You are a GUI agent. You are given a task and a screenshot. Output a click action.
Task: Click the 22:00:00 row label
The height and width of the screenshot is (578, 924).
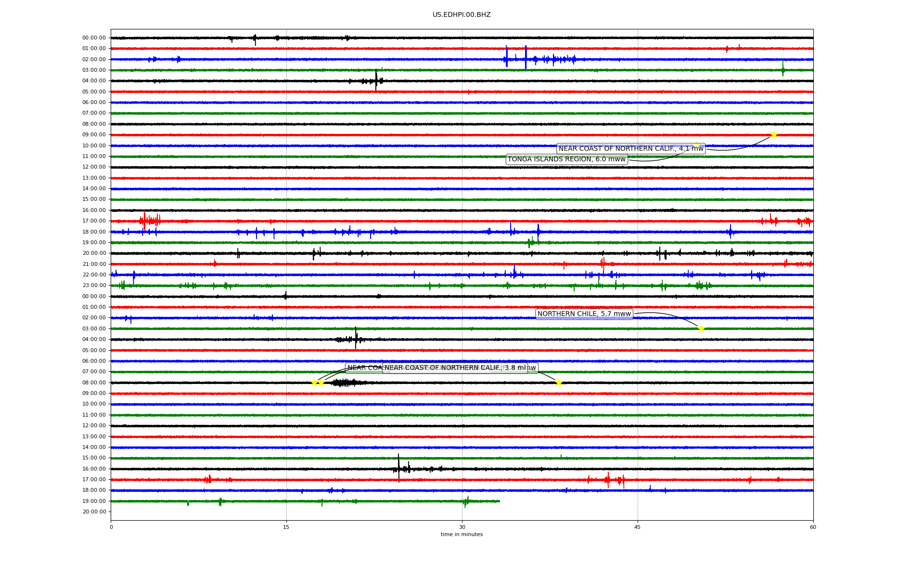tap(94, 275)
